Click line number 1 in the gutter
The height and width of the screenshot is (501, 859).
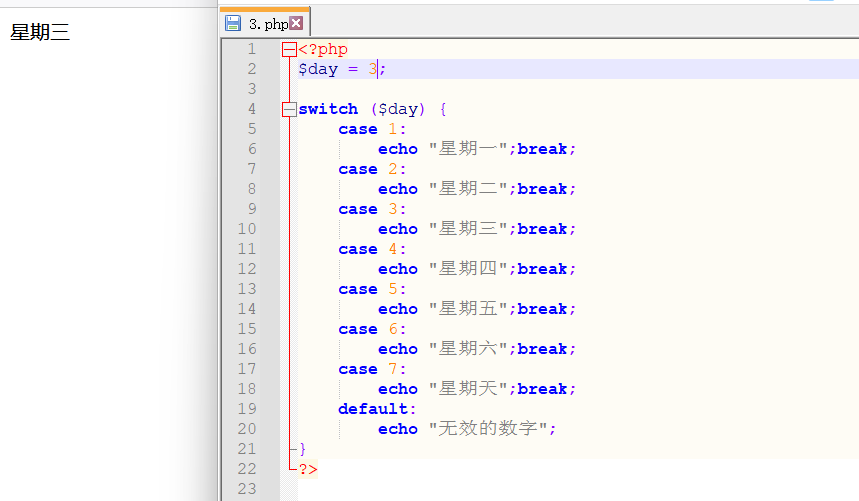[x=251, y=49]
